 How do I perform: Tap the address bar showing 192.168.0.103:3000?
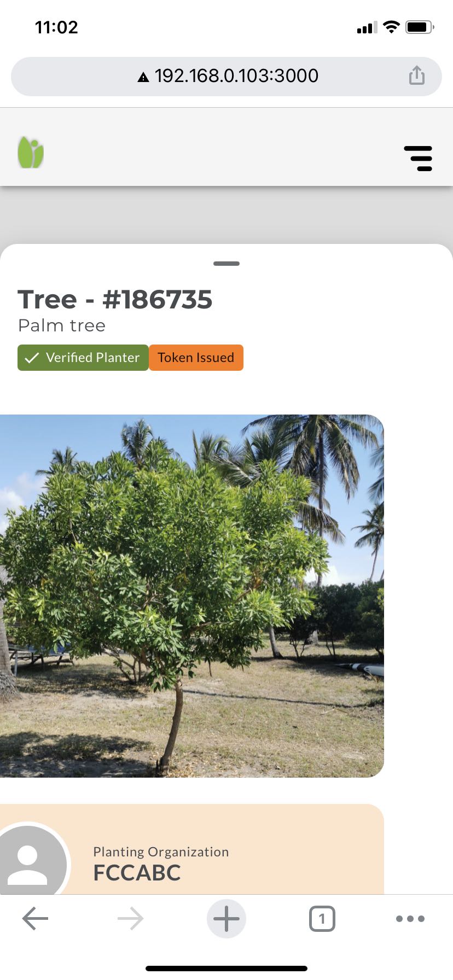(226, 76)
